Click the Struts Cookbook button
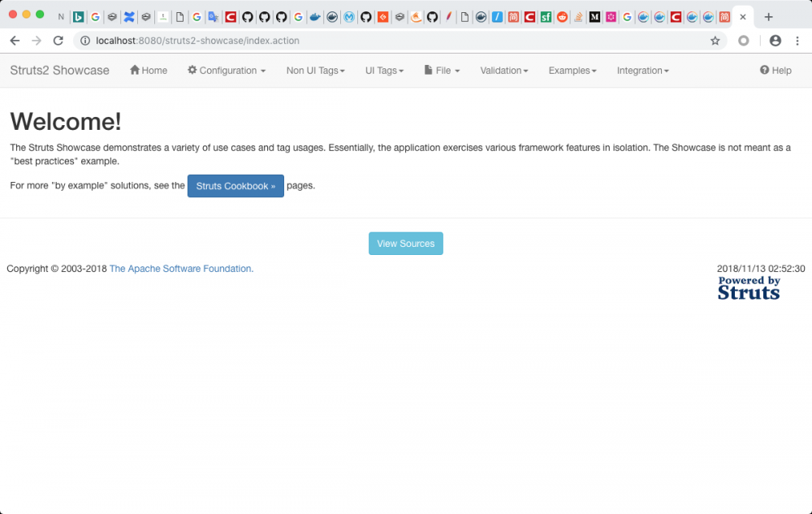Screen dimensions: 812x514 coord(235,186)
